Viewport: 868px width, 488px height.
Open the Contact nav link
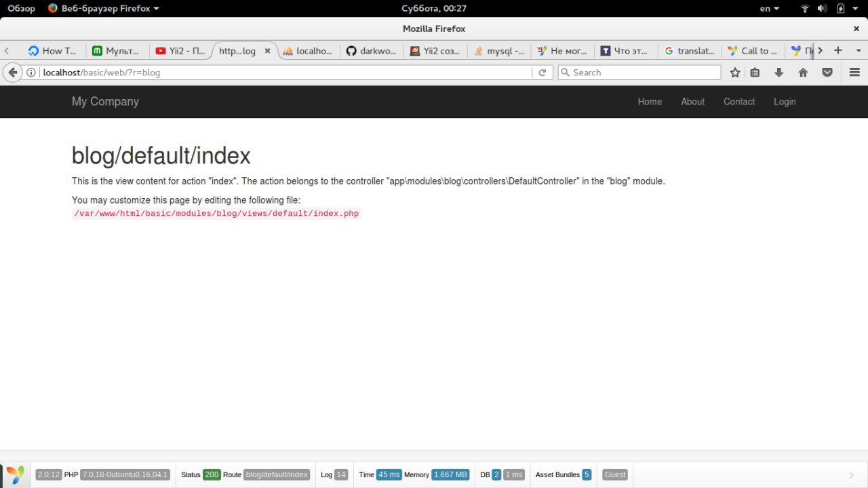(x=738, y=102)
